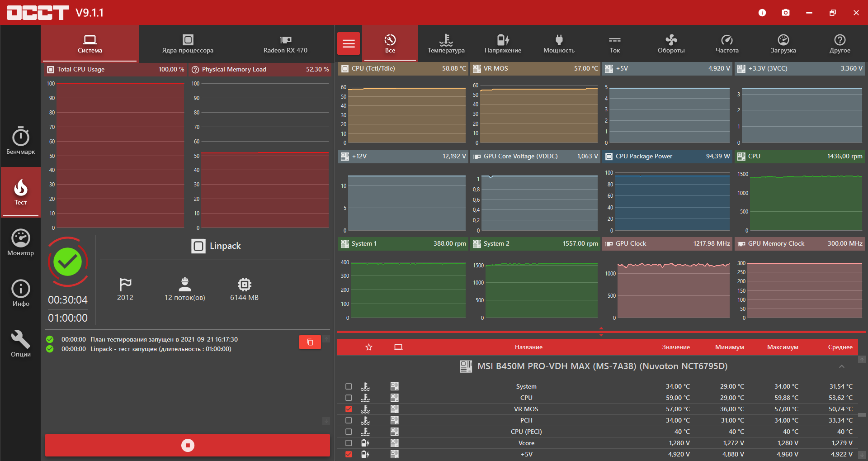868x461 pixels.
Task: Open the Бенчмарк section in sidebar
Action: pyautogui.click(x=20, y=141)
